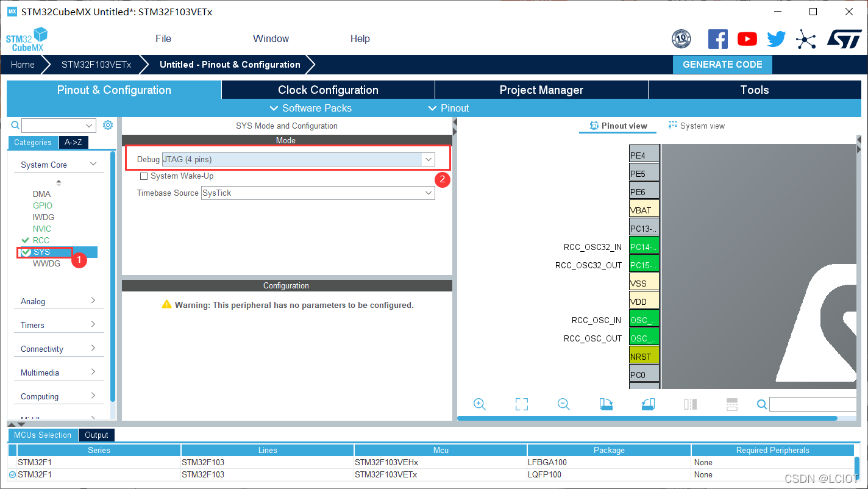Switch to the A->Z tab
Image resolution: width=868 pixels, height=489 pixels.
pos(74,143)
